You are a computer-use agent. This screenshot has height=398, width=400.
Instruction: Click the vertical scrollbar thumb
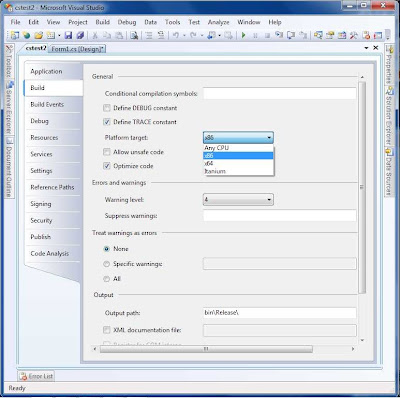[362, 188]
